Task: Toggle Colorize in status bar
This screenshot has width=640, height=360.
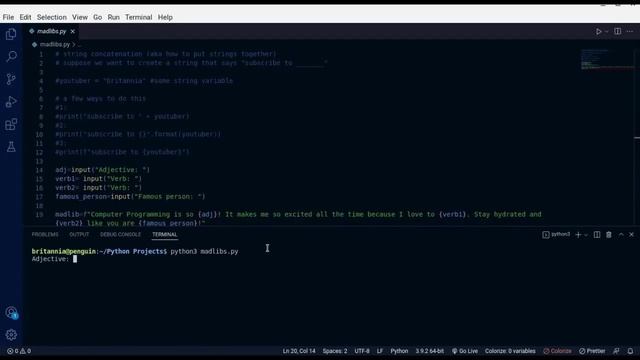Action: click(558, 351)
